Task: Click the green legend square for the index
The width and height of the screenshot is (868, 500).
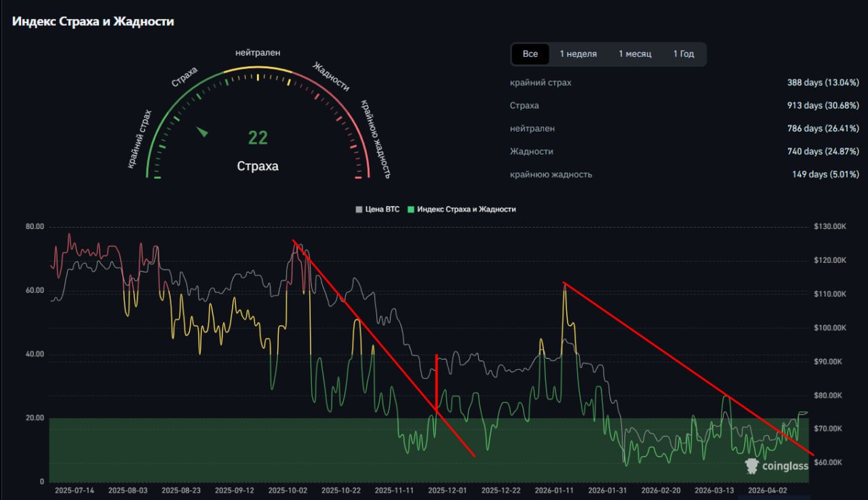Action: [410, 210]
